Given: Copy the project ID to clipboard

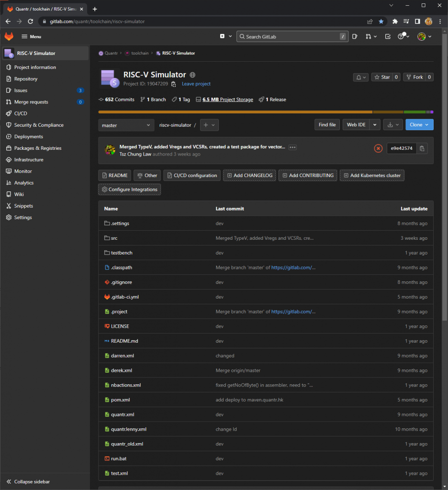Looking at the screenshot, I should tap(173, 84).
